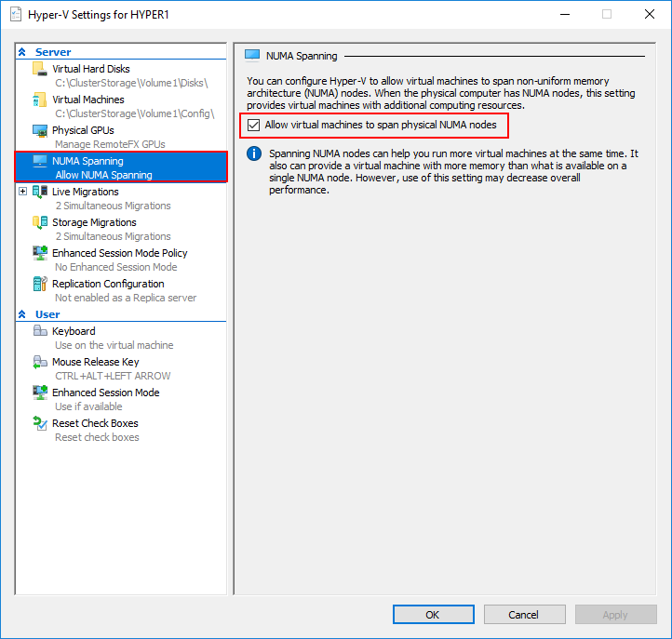672x639 pixels.
Task: Click the user Enhanced Session Mode icon
Action: point(40,393)
